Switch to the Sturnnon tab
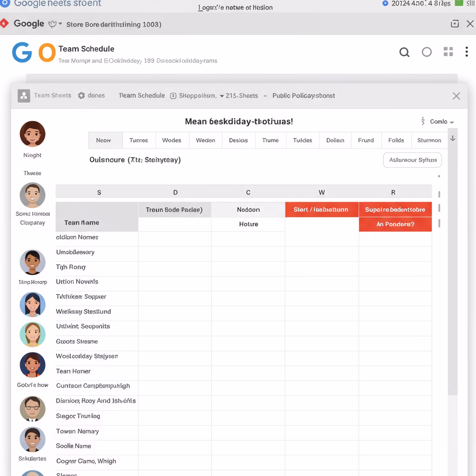Viewport: 476px width, 476px height. (429, 140)
